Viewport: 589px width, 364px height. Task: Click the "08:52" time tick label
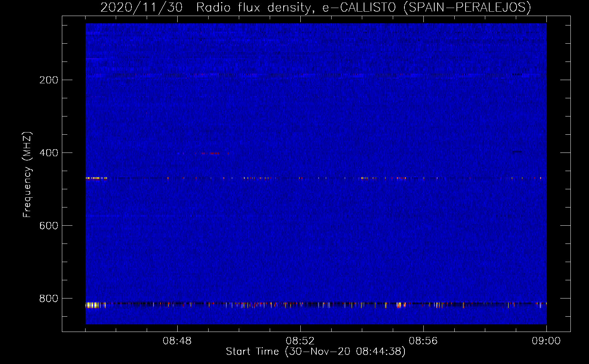point(300,341)
